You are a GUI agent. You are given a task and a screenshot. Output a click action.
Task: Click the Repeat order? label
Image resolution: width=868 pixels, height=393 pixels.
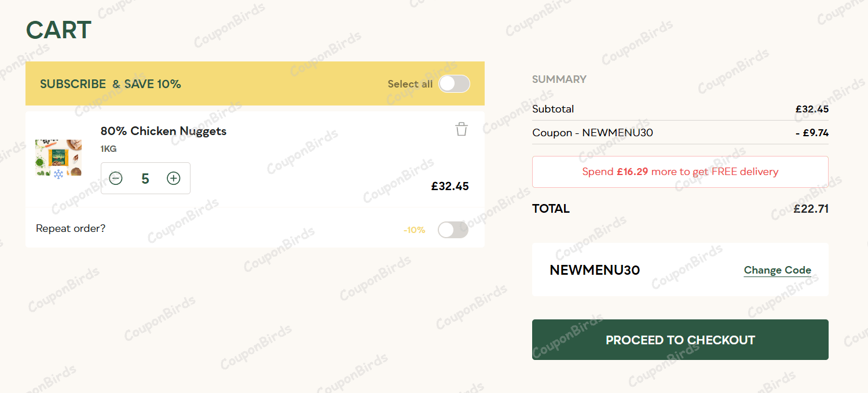pos(71,228)
